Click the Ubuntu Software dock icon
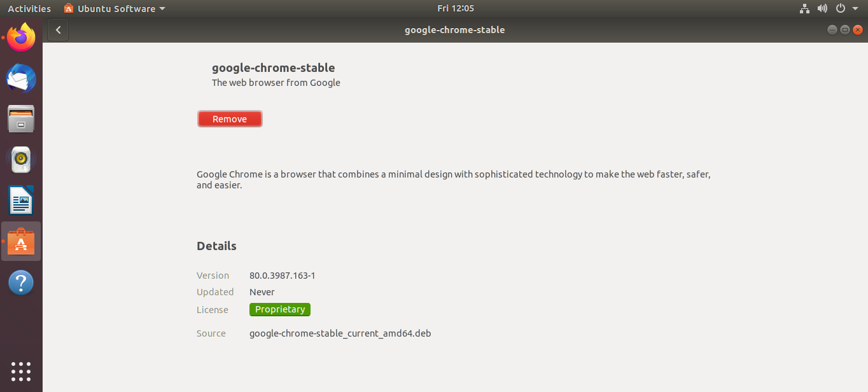This screenshot has height=392, width=868. tap(21, 241)
